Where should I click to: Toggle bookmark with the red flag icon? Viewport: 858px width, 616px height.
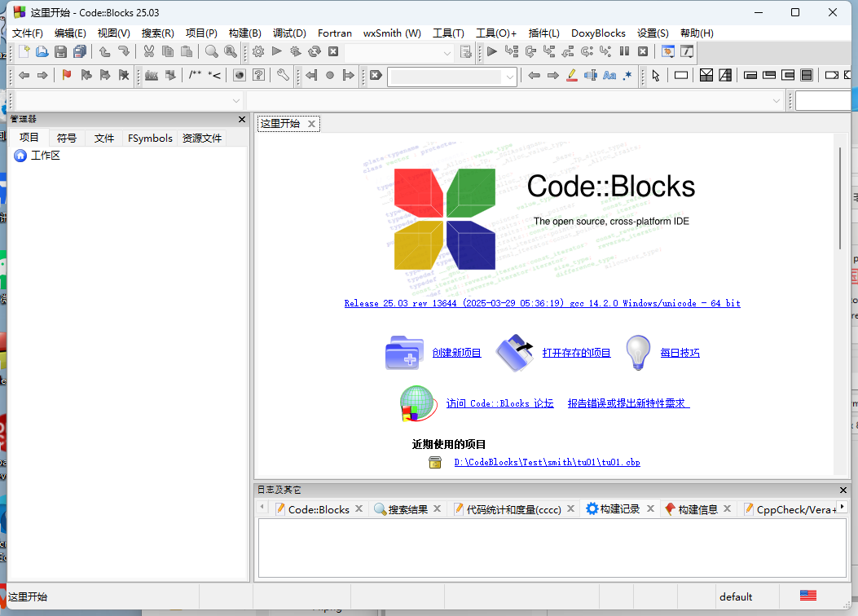coord(67,76)
